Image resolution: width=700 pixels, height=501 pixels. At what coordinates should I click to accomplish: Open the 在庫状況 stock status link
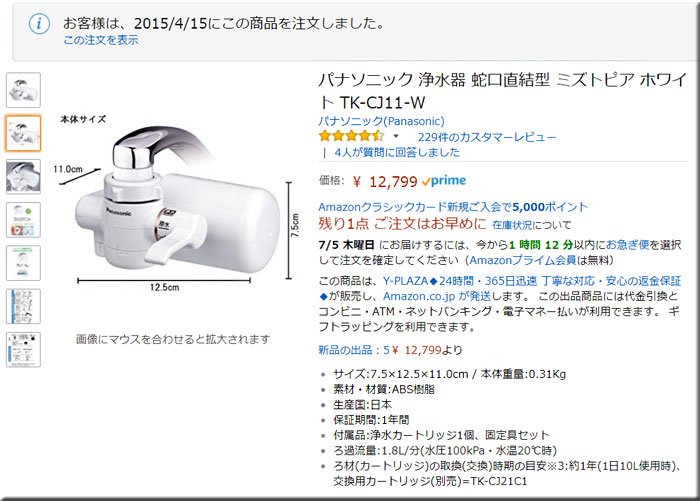(x=512, y=225)
